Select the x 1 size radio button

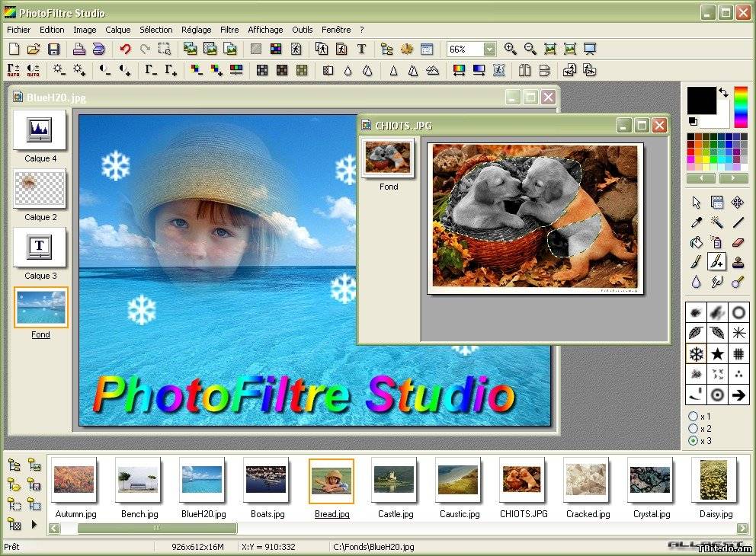click(x=694, y=416)
